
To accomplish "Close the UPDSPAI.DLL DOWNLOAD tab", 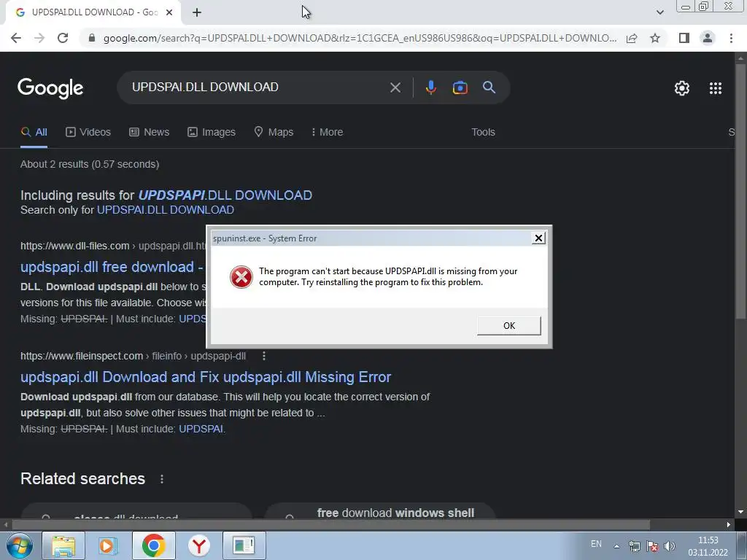I will click(x=169, y=12).
